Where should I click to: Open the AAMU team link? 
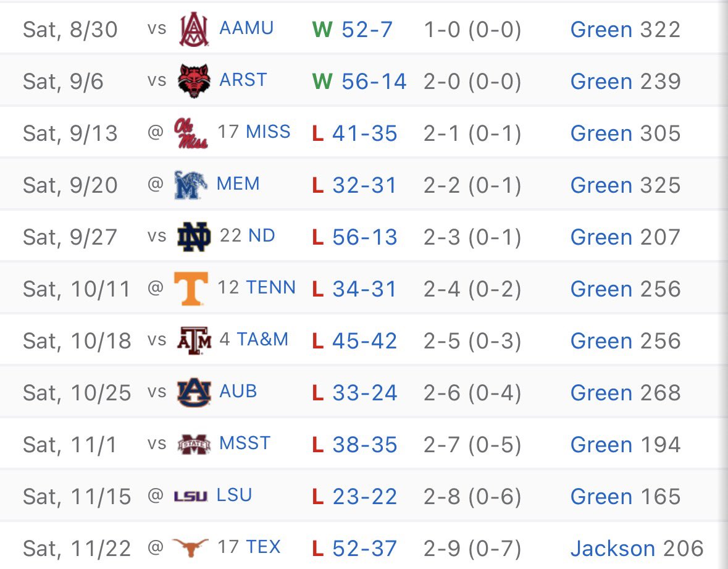coord(246,28)
